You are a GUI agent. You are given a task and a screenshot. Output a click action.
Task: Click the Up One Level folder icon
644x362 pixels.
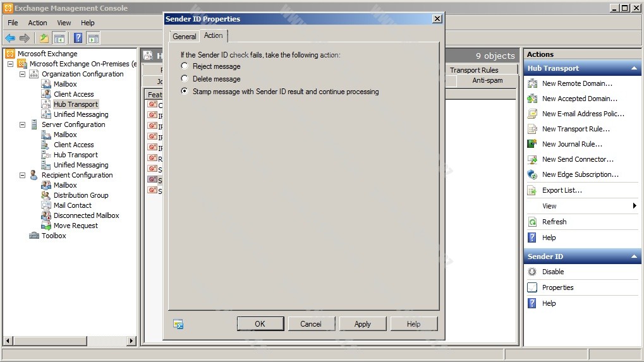click(44, 38)
